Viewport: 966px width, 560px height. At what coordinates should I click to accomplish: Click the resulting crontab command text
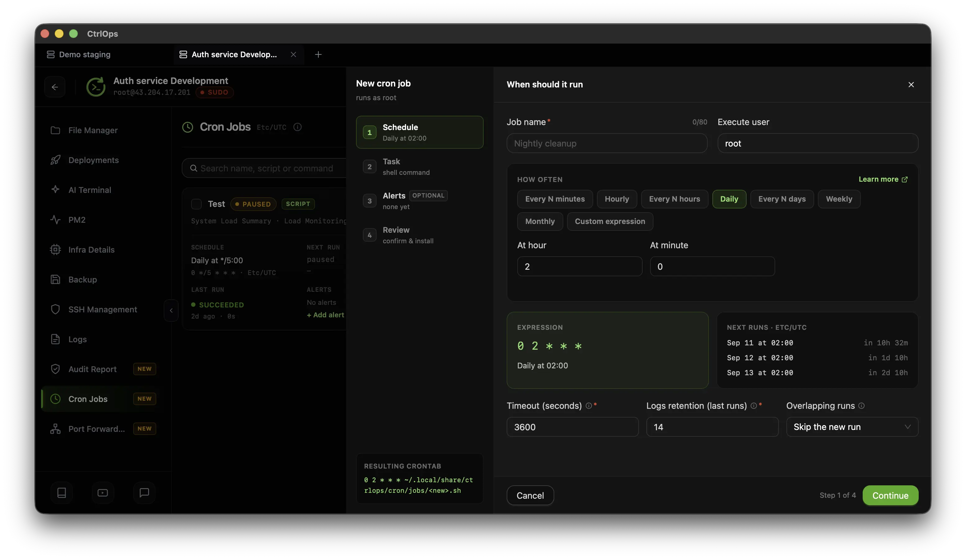(419, 485)
